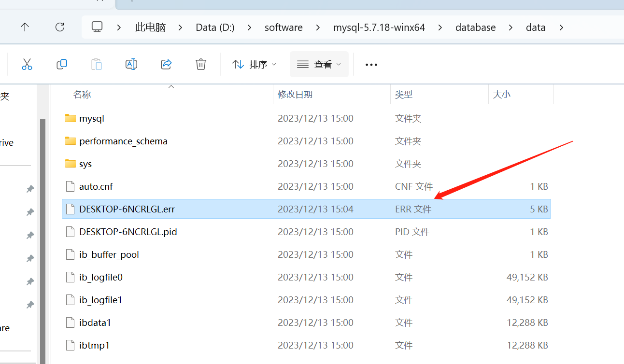Click the Paste clipboard icon

97,64
